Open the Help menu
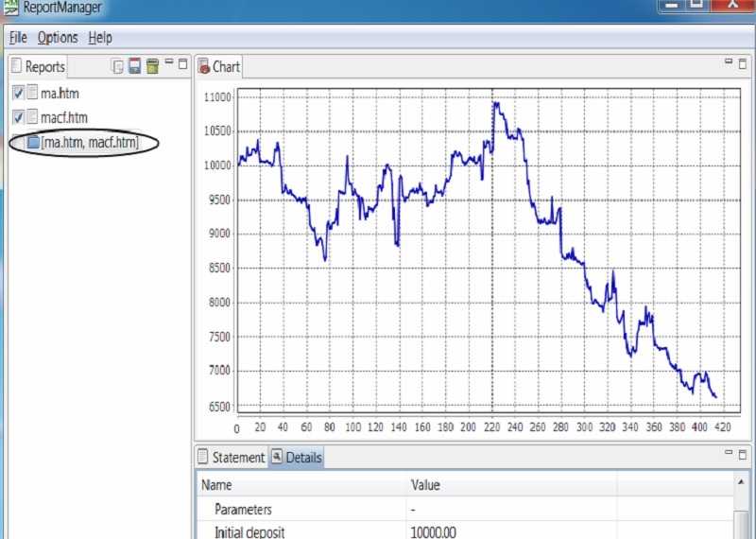Screen dimensions: 756x539 100,37
